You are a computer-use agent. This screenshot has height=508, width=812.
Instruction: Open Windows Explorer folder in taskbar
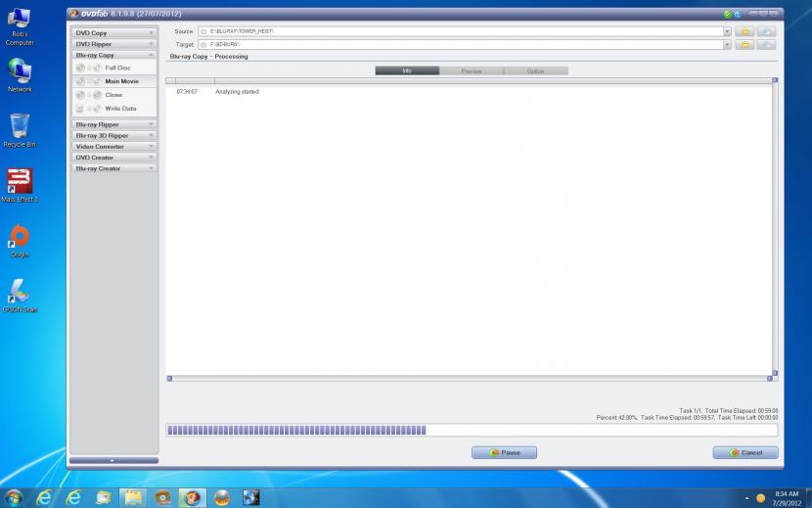[x=133, y=497]
